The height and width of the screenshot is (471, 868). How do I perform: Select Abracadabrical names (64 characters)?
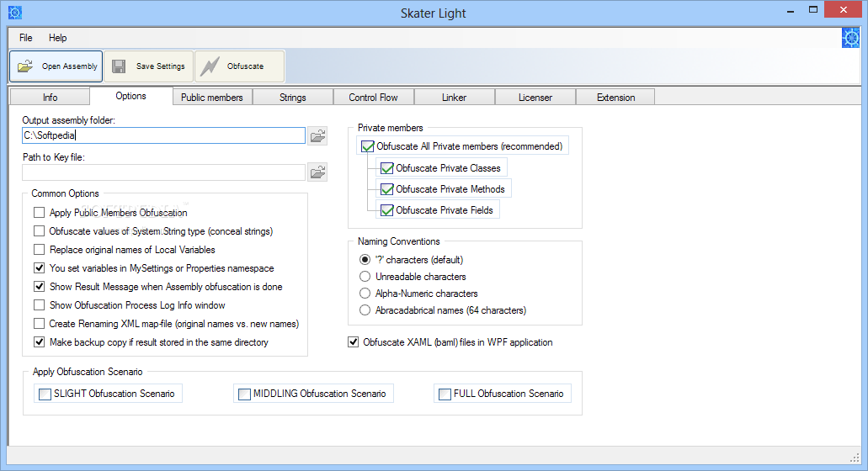(365, 310)
